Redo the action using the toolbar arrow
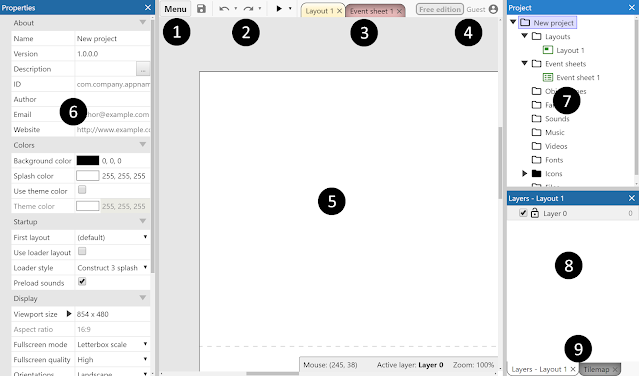This screenshot has width=639, height=376. tap(248, 9)
